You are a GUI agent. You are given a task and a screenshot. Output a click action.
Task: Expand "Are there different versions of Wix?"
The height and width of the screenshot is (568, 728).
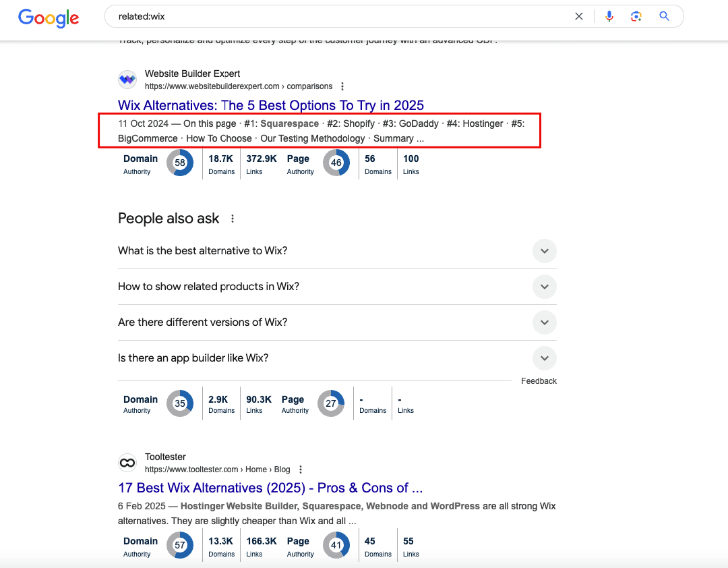[x=544, y=322]
